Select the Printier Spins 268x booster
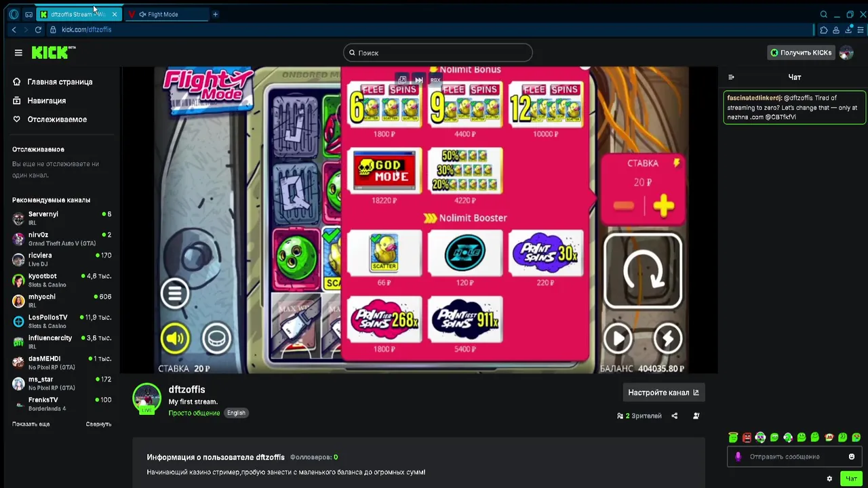Image resolution: width=868 pixels, height=488 pixels. point(384,319)
